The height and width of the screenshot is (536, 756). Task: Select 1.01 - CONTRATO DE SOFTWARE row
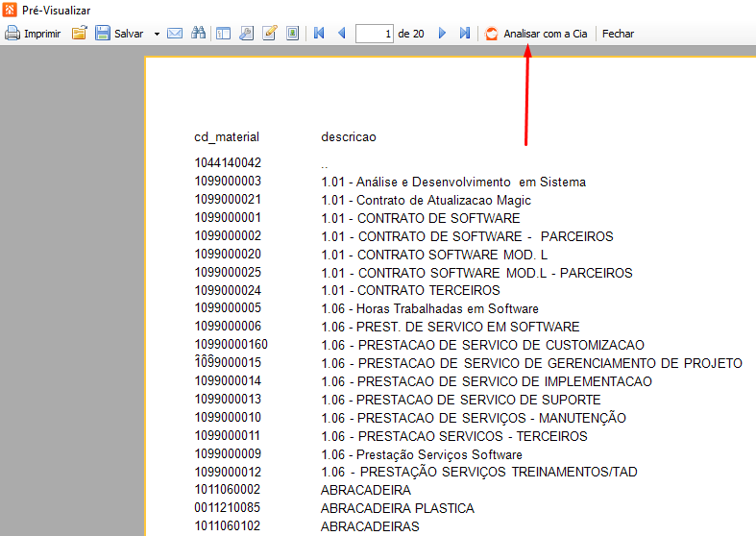coord(421,218)
